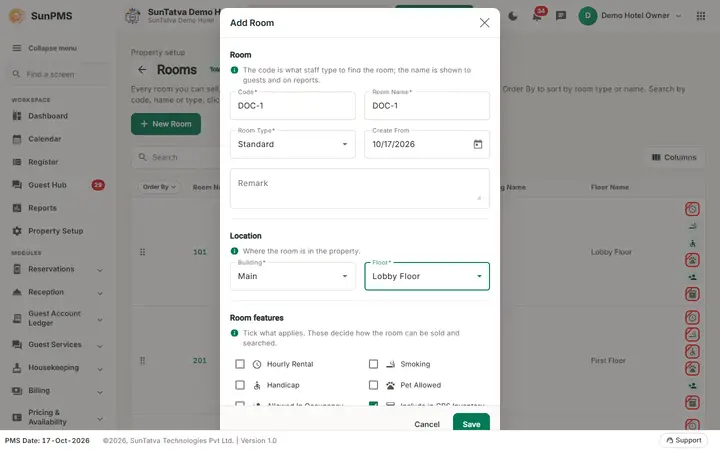Save the new room

(471, 424)
